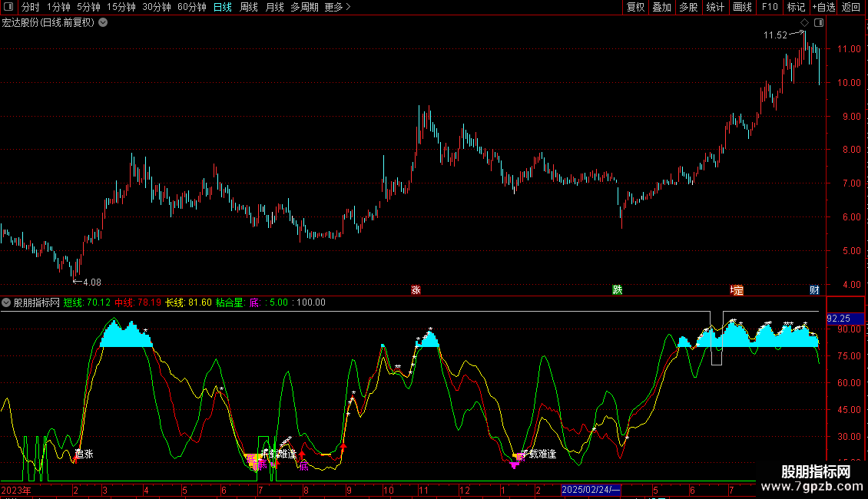Open the 画线 drawing tools
This screenshot has width=868, height=499.
coord(742,7)
